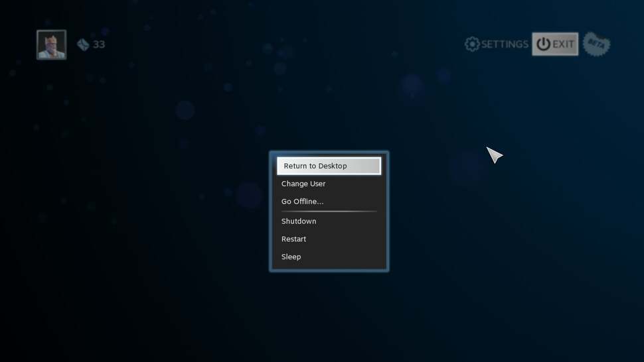The width and height of the screenshot is (644, 362).
Task: Click the divider line above Shutdown
Action: click(329, 211)
